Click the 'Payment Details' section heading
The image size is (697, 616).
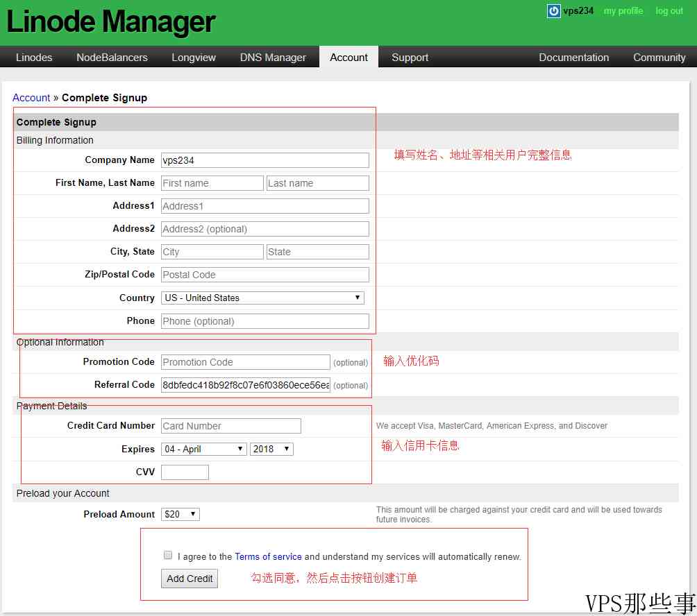tap(51, 406)
